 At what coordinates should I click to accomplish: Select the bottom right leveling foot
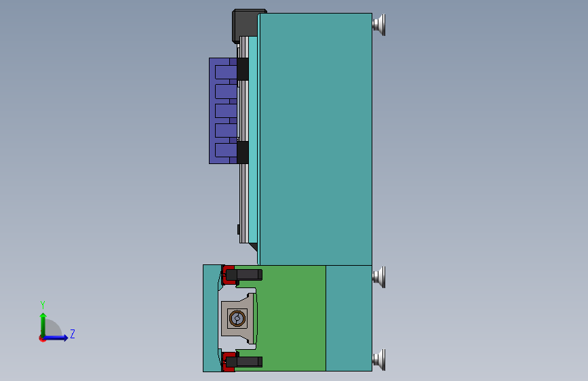pyautogui.click(x=379, y=359)
